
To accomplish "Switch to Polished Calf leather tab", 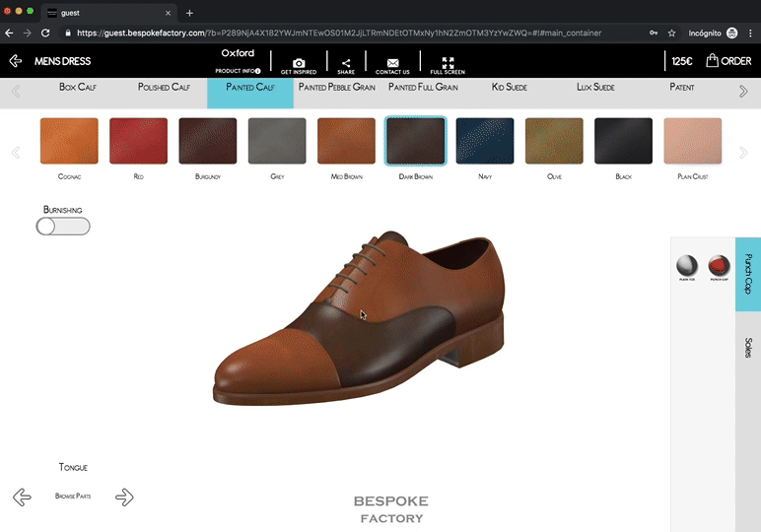I will tap(164, 88).
